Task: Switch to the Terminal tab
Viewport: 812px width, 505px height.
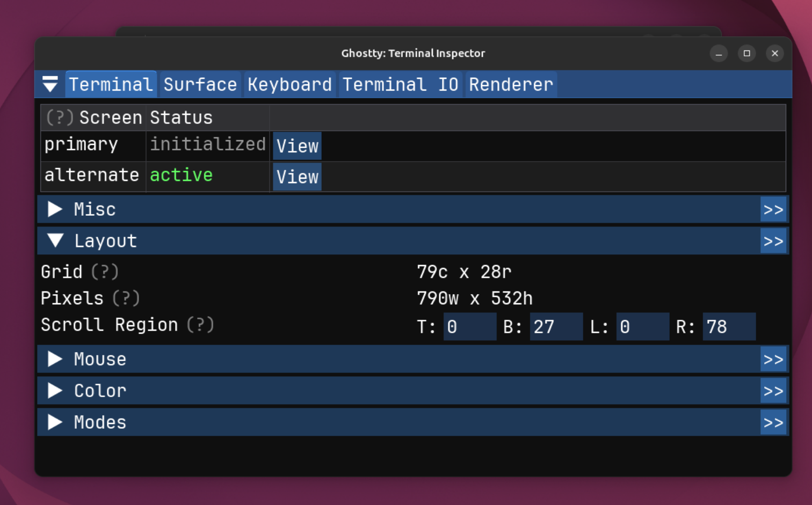Action: tap(111, 84)
